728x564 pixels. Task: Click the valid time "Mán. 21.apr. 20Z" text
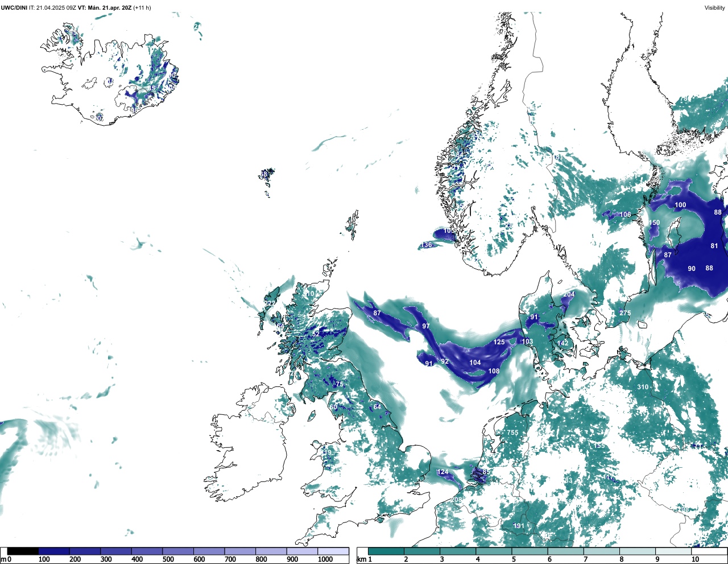[x=109, y=7]
